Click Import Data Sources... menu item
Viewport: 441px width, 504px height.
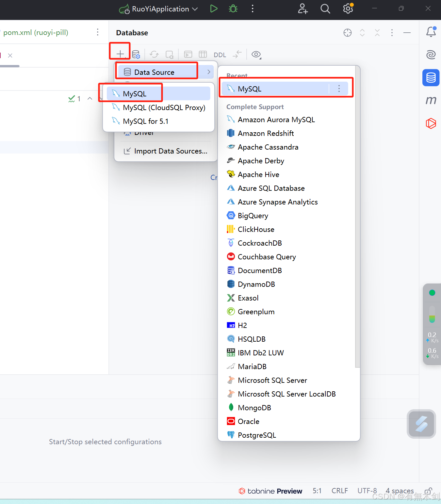(166, 151)
